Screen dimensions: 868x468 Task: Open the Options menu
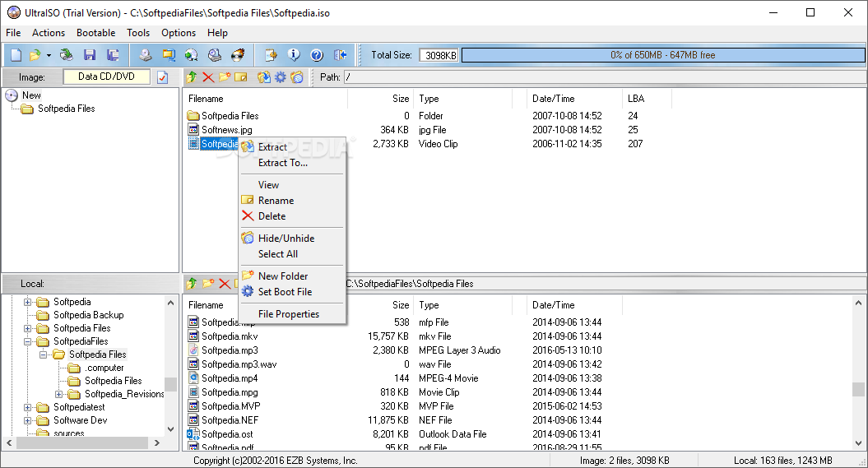(179, 33)
